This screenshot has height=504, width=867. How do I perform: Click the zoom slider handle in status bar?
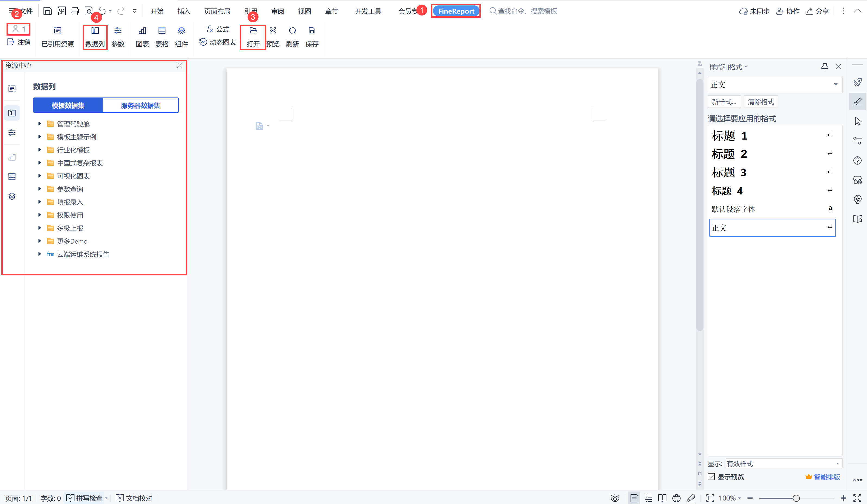tap(796, 498)
